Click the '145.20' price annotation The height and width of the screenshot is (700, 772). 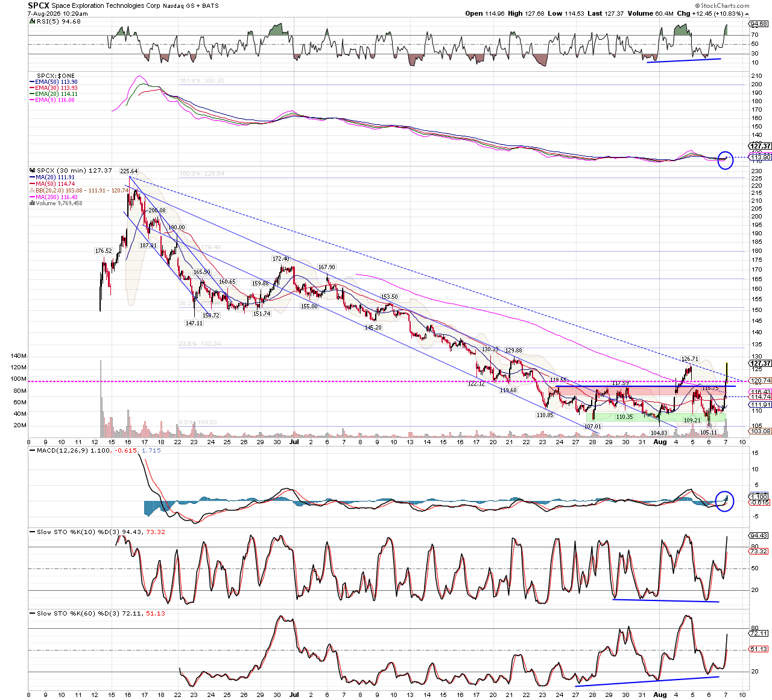coord(373,328)
